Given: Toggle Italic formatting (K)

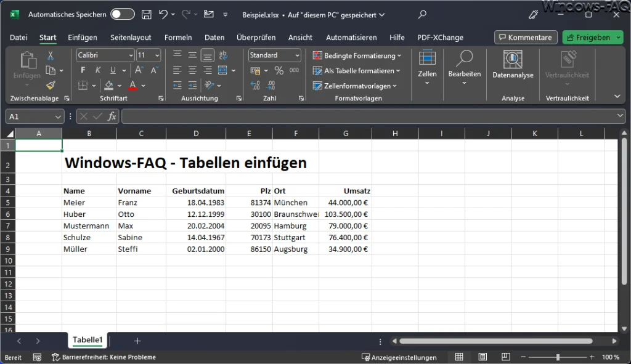Looking at the screenshot, I should point(98,70).
